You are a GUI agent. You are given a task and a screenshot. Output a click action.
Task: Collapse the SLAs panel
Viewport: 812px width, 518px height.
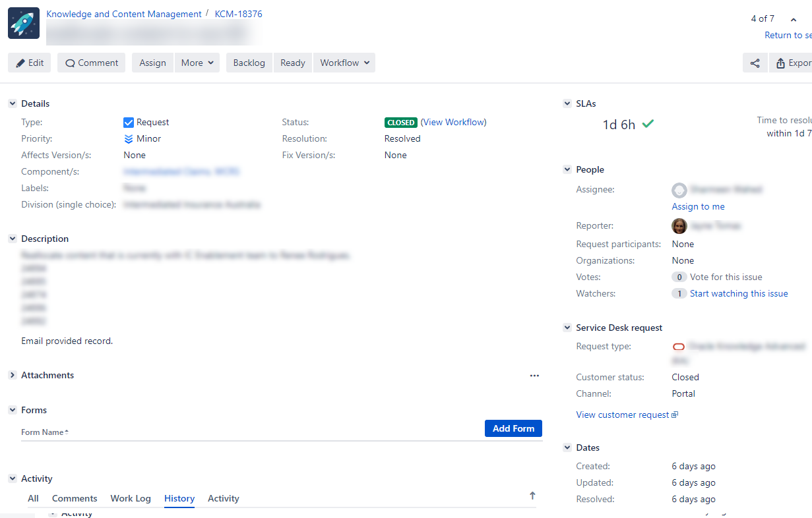567,103
